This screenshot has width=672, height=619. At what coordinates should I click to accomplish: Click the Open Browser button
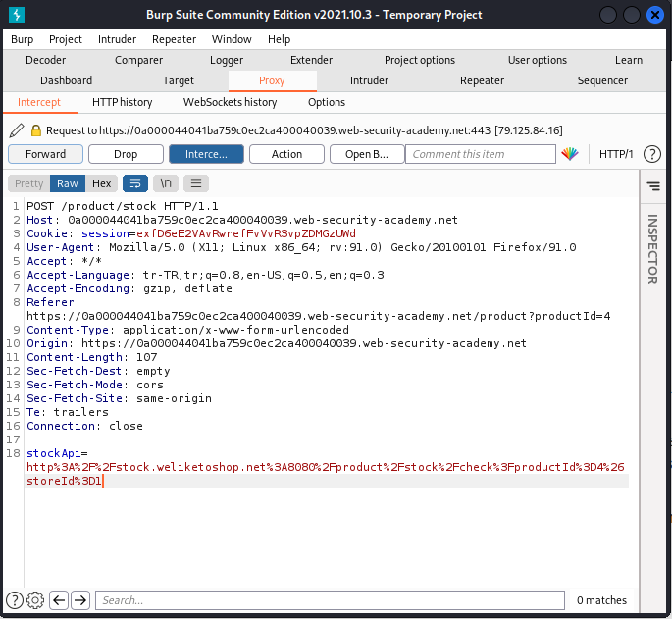(367, 154)
